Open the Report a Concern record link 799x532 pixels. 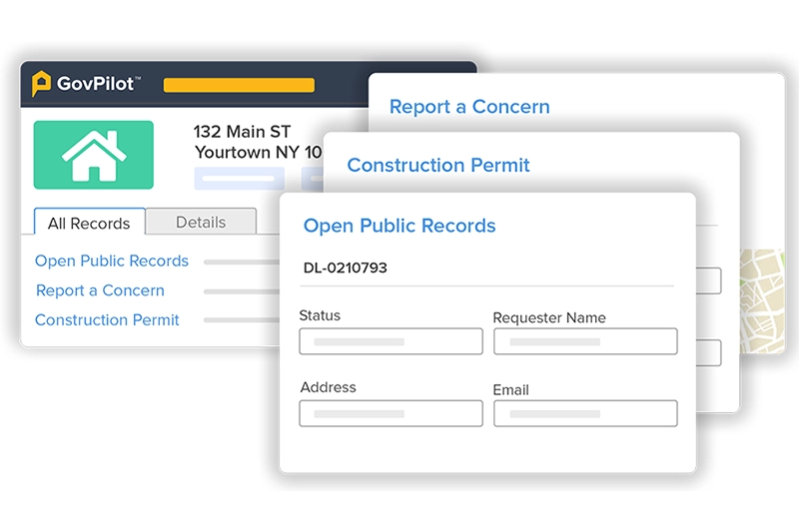pyautogui.click(x=100, y=290)
